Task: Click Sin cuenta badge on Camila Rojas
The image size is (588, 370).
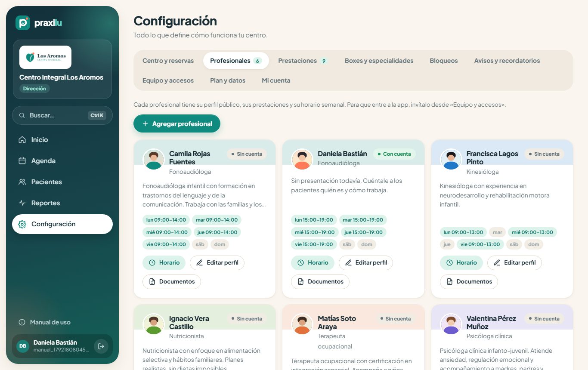Action: coord(247,154)
